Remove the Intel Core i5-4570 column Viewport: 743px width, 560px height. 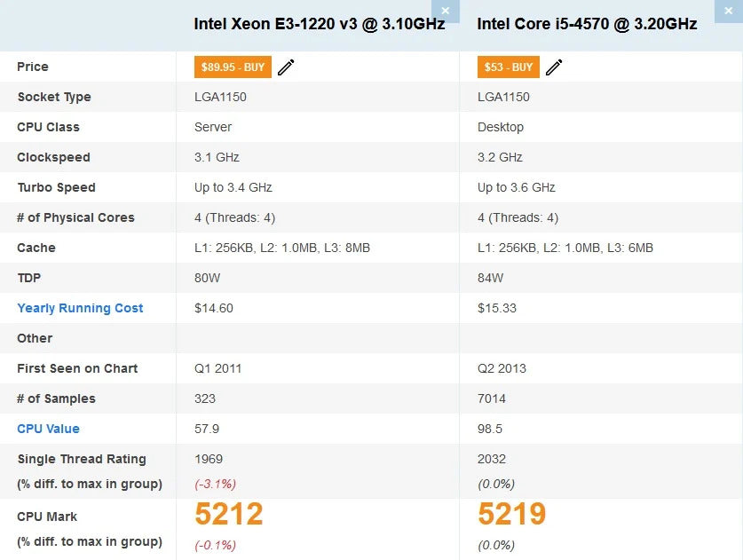tap(728, 11)
